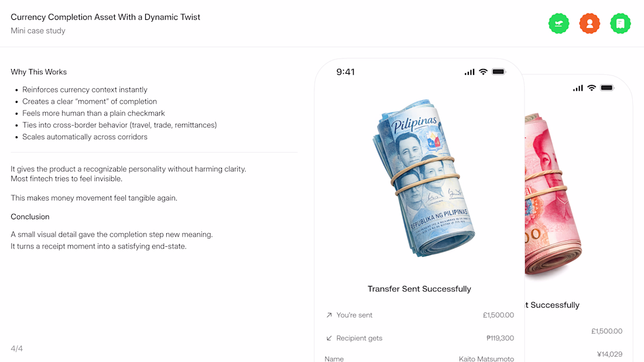This screenshot has width=644, height=362.
Task: Click the 4/4 page indicator
Action: tap(17, 349)
